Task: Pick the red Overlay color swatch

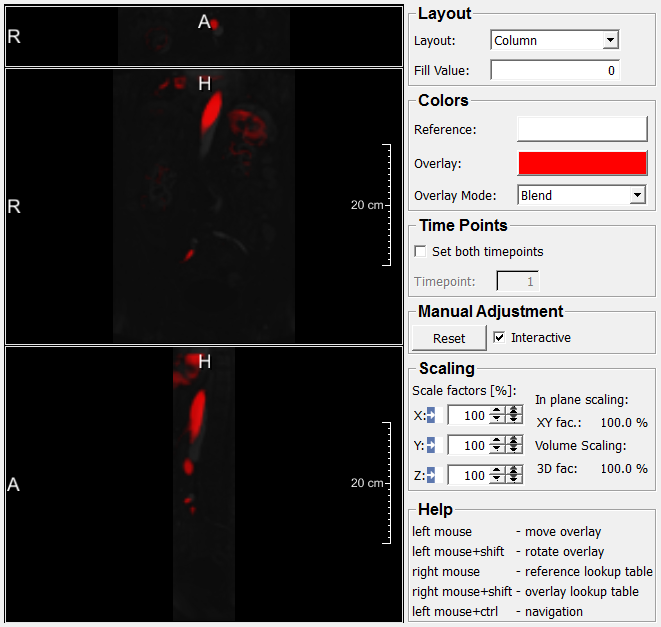Action: coord(582,163)
